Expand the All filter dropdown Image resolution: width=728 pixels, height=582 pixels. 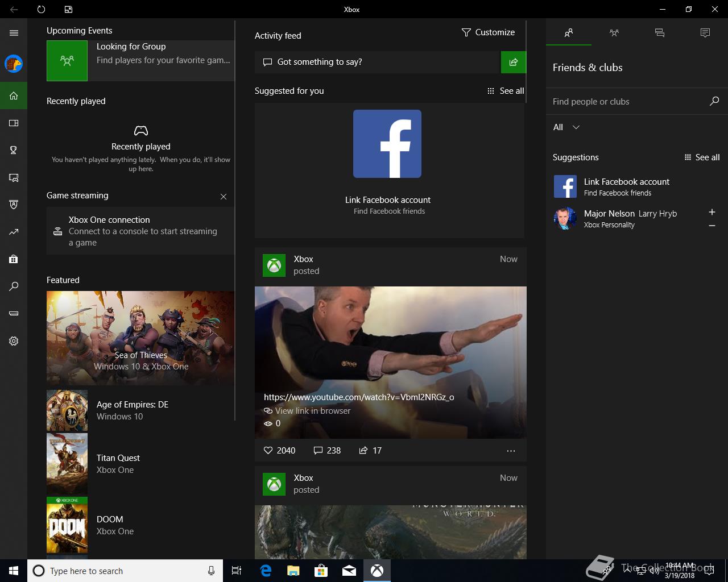(566, 127)
